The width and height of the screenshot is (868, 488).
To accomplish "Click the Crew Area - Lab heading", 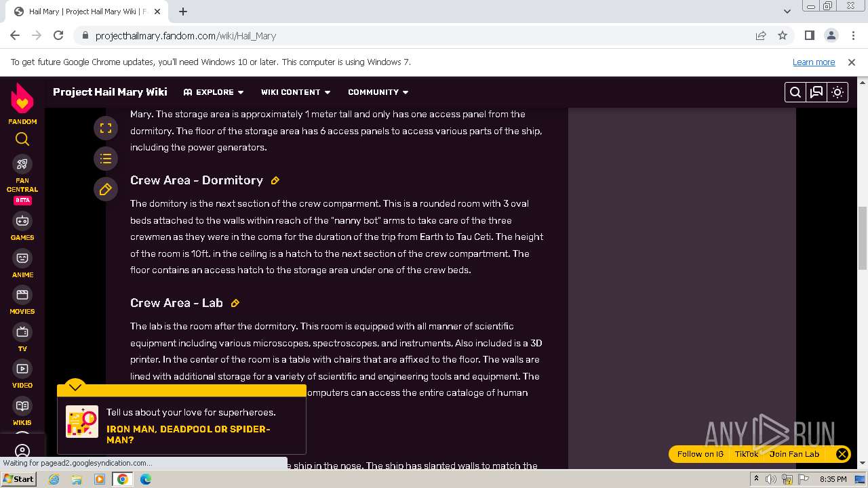I will pyautogui.click(x=176, y=303).
